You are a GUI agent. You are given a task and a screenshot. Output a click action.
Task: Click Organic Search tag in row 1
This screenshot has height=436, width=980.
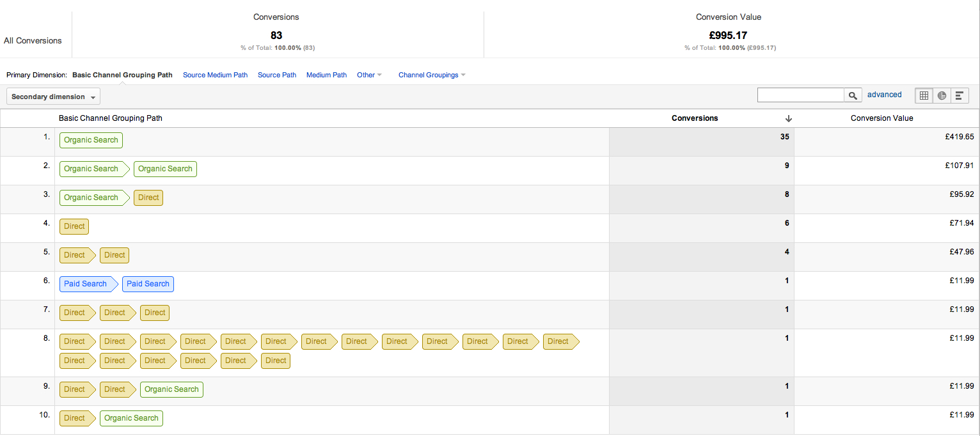click(91, 140)
